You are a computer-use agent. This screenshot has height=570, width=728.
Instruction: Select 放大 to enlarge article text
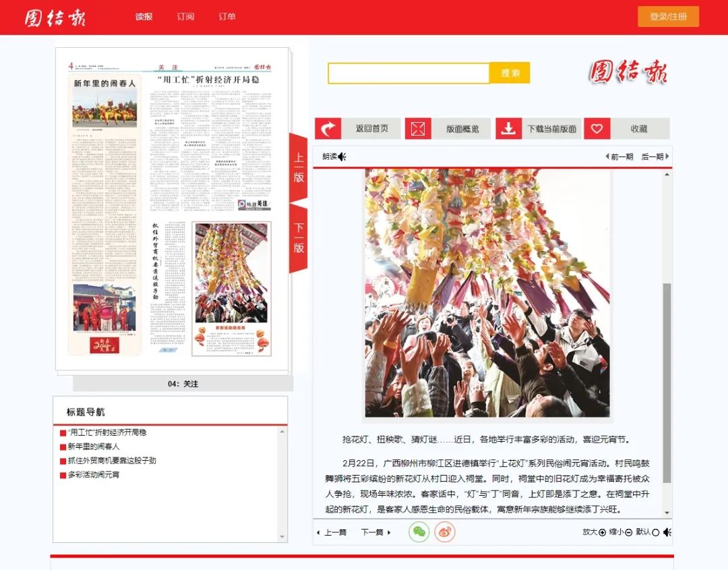(x=602, y=532)
